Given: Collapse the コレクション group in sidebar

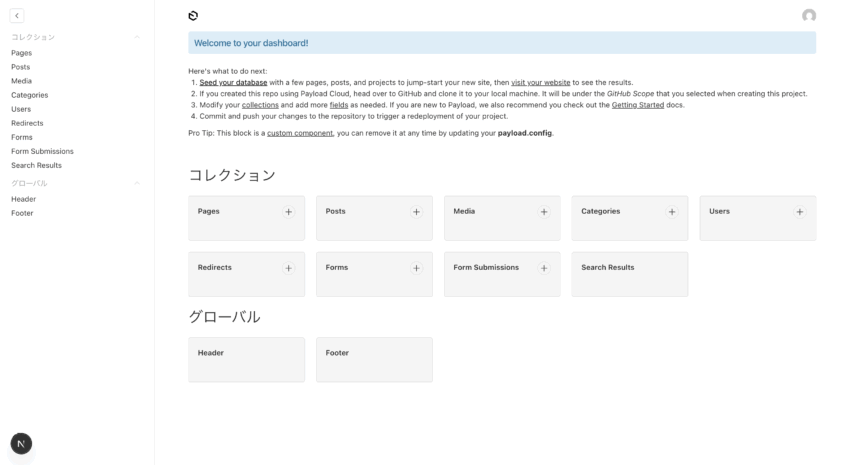Looking at the screenshot, I should [x=137, y=37].
